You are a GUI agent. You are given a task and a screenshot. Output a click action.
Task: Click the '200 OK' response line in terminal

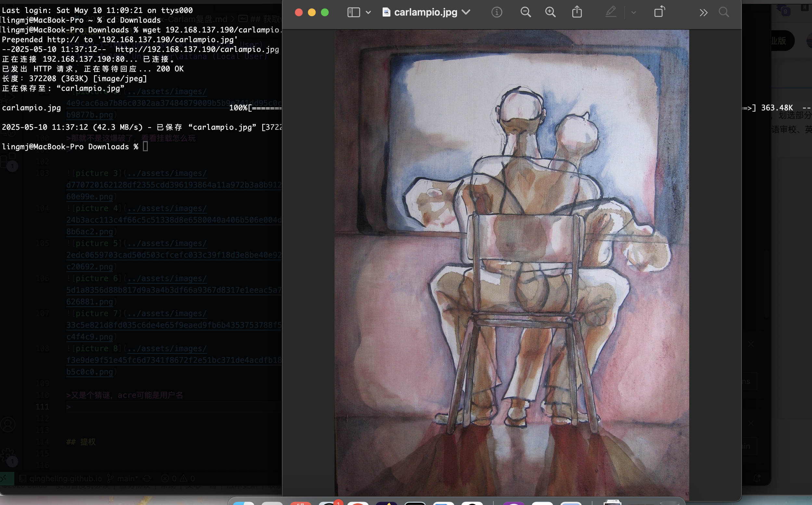[93, 69]
